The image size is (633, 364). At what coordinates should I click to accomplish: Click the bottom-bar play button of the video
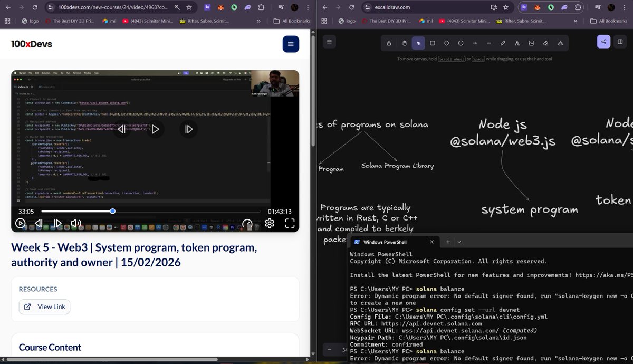coord(20,223)
